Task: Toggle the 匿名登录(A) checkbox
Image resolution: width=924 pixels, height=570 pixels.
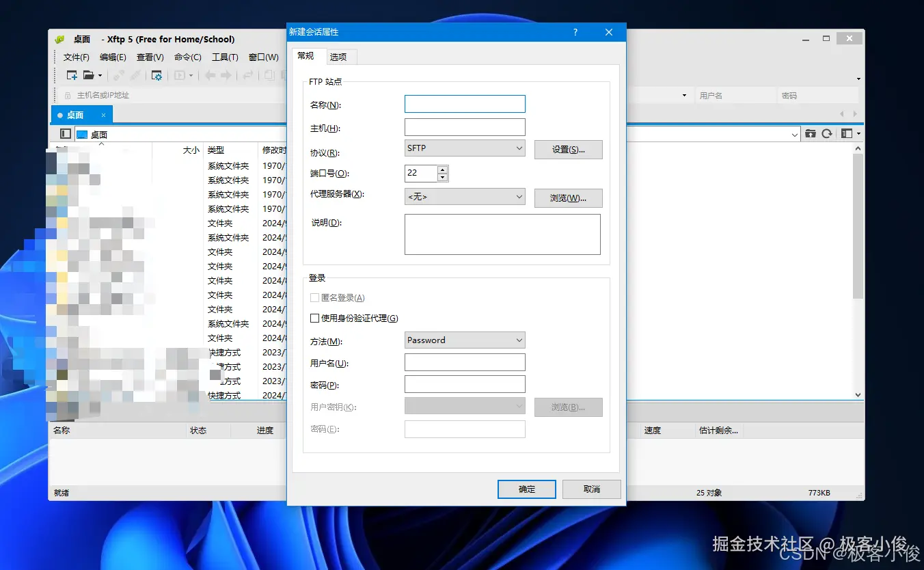Action: tap(314, 298)
